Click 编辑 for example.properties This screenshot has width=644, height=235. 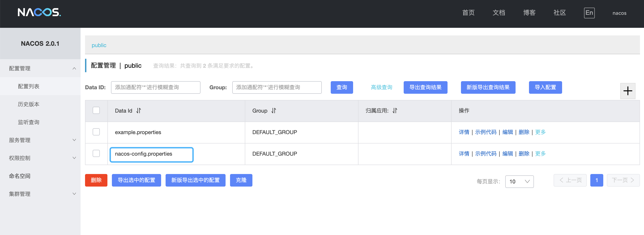click(x=508, y=132)
